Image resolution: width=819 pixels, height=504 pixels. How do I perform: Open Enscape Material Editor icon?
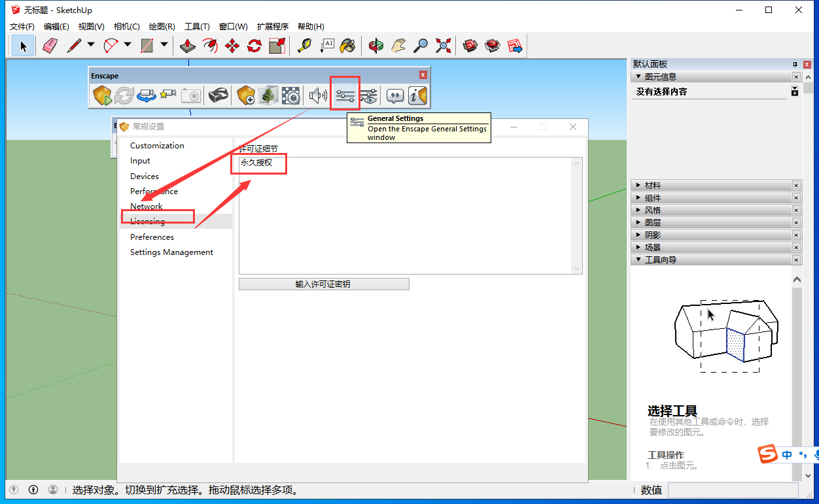point(290,96)
